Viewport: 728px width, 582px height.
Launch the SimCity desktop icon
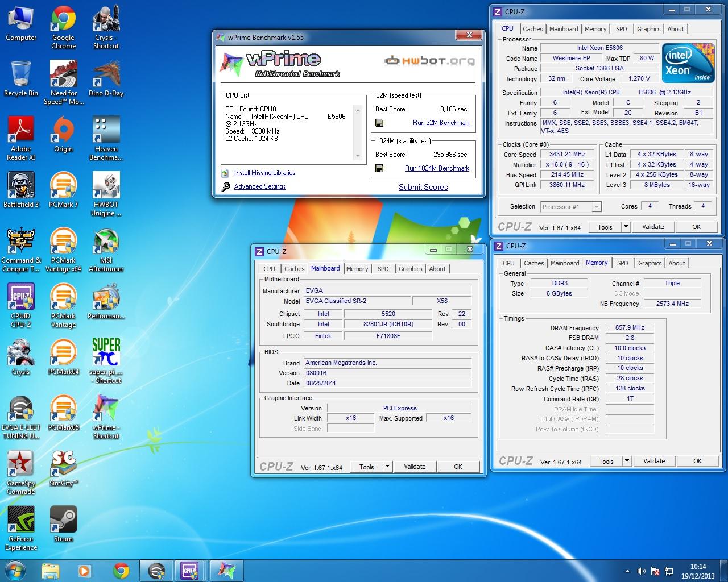click(63, 469)
